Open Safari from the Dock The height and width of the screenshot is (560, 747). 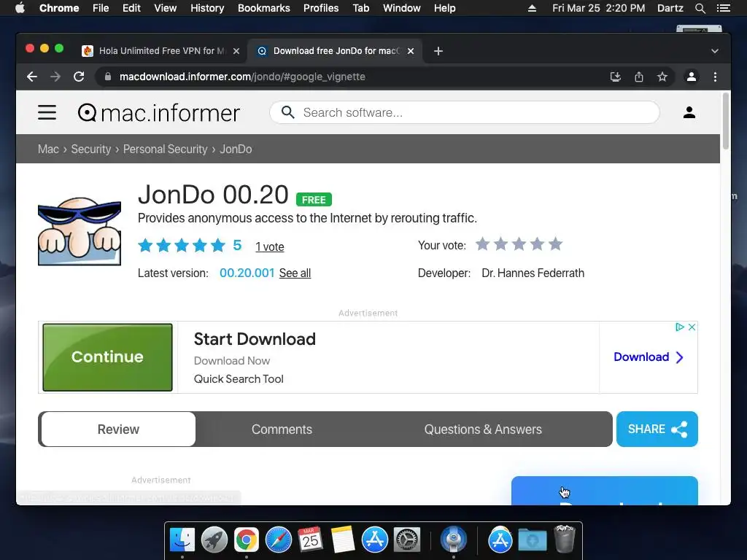(x=279, y=540)
